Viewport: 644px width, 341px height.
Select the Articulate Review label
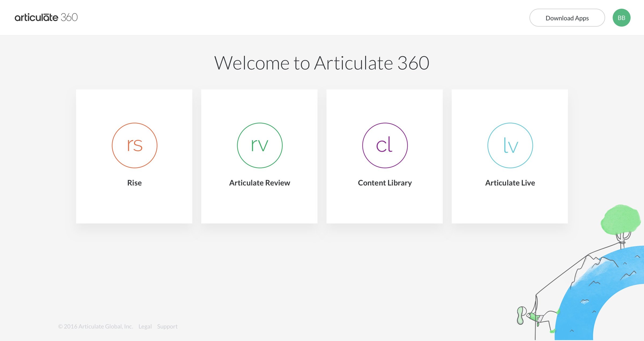259,183
